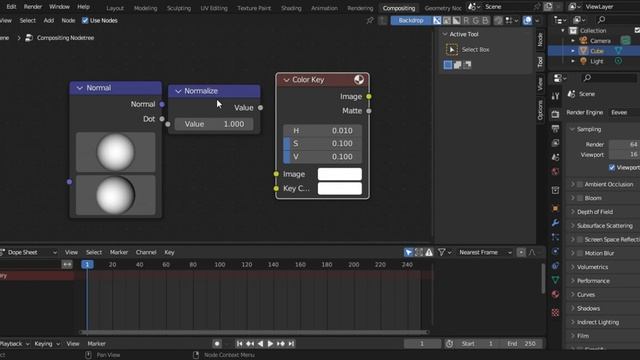Viewport: 640px width, 360px height.
Task: Open the View Layer properties tab icon
Action: click(x=555, y=143)
